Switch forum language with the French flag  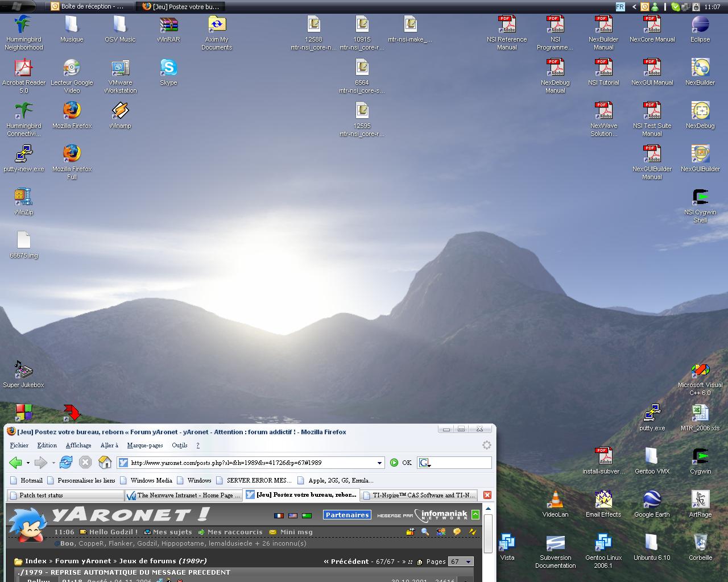(x=279, y=516)
